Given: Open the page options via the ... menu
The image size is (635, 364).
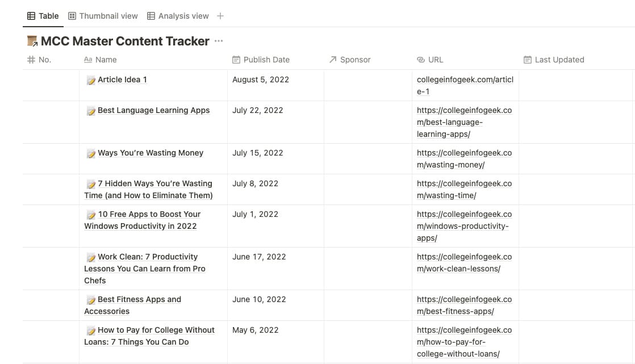Looking at the screenshot, I should click(x=219, y=41).
